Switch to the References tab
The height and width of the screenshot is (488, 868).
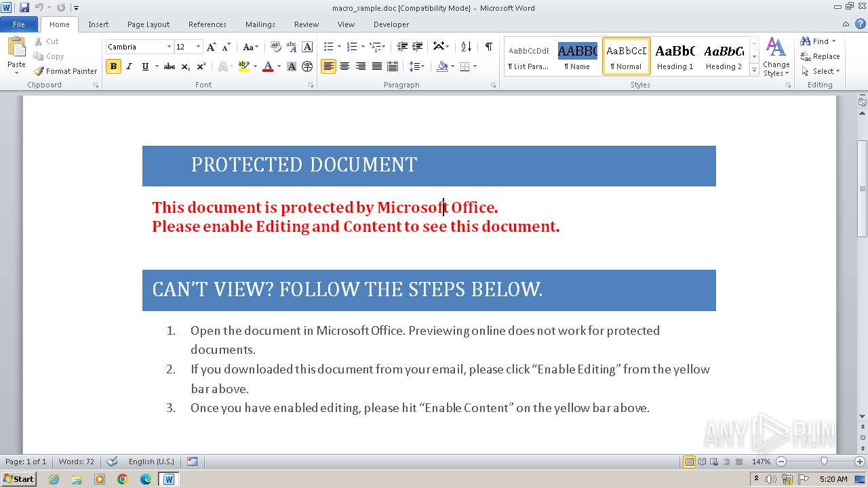208,24
